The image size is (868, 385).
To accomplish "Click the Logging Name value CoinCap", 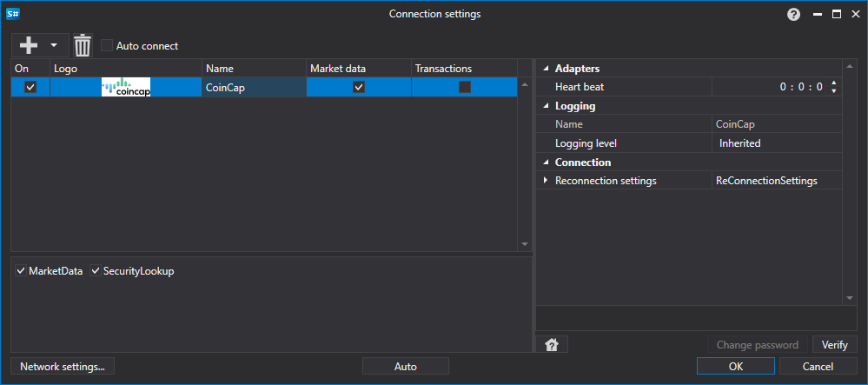I will [777, 124].
